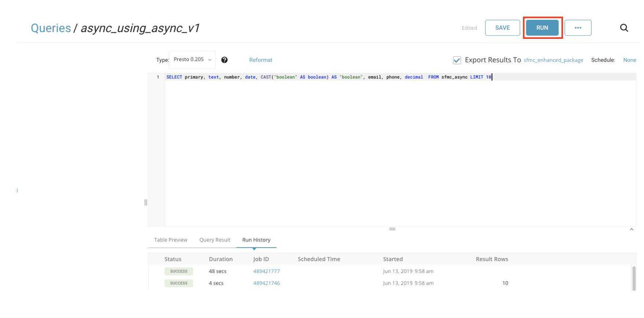Click the horizontal editor resize handle
The height and width of the screenshot is (318, 644).
(x=392, y=229)
